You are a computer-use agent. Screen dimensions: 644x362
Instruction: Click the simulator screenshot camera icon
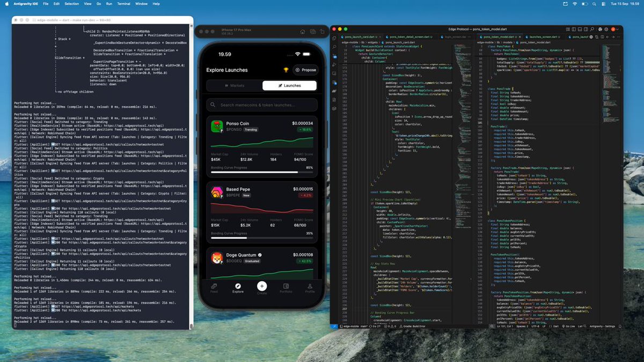[x=312, y=32]
